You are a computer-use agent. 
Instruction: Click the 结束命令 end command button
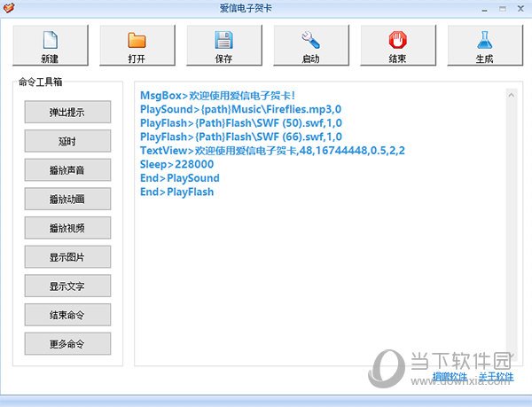67,314
